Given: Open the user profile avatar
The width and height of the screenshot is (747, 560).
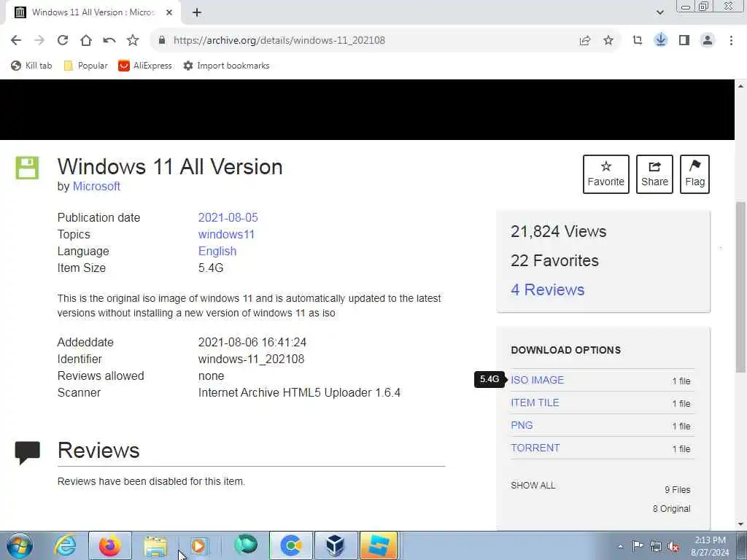Looking at the screenshot, I should pos(708,41).
